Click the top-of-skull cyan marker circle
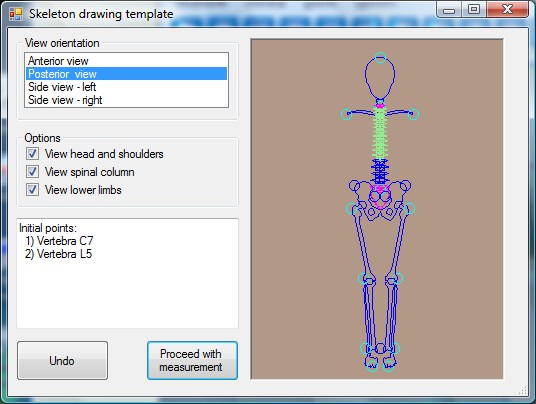The image size is (536, 404). (380, 58)
